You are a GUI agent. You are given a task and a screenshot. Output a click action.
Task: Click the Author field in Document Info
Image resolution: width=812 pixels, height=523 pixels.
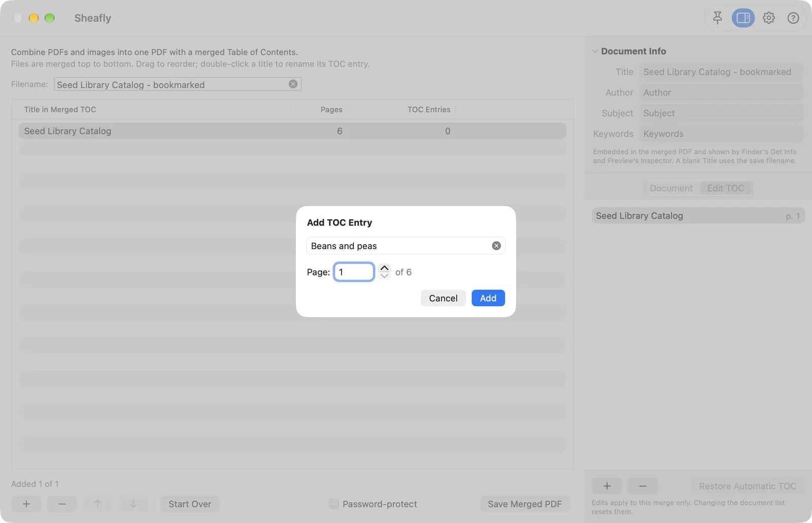click(x=721, y=93)
